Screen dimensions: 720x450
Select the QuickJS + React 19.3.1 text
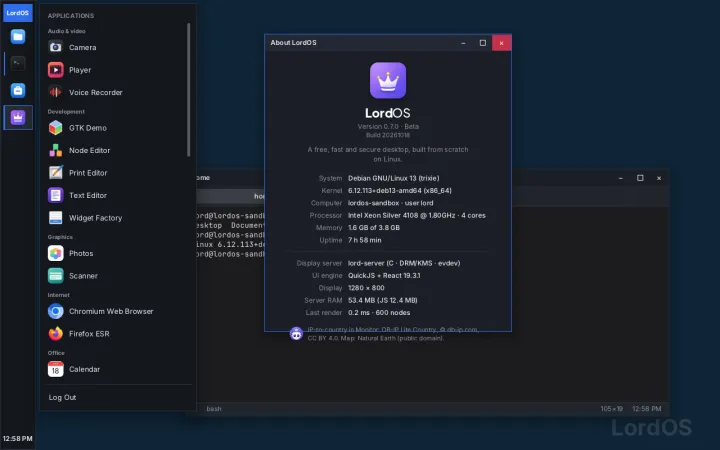tap(384, 276)
